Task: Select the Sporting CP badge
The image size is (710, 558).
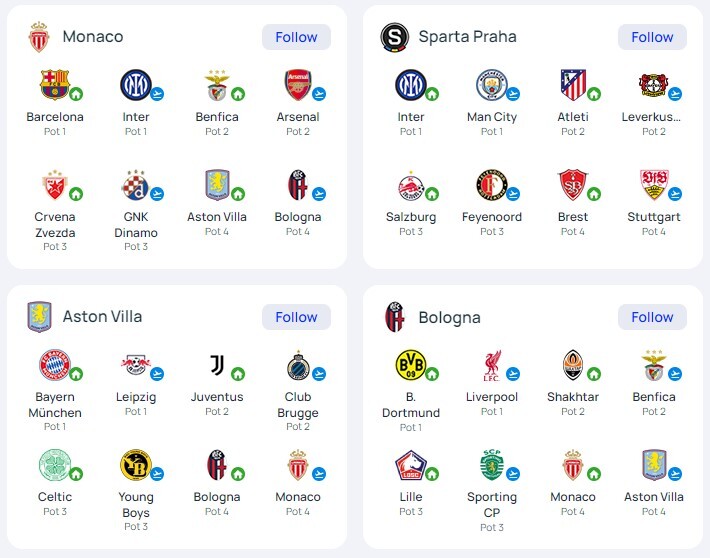Action: [x=492, y=465]
